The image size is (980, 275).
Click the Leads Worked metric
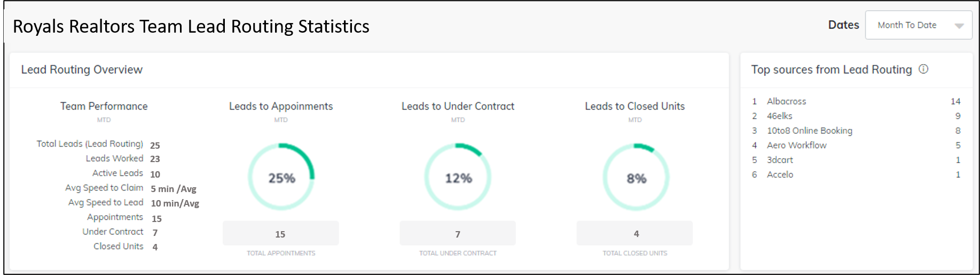(123, 158)
